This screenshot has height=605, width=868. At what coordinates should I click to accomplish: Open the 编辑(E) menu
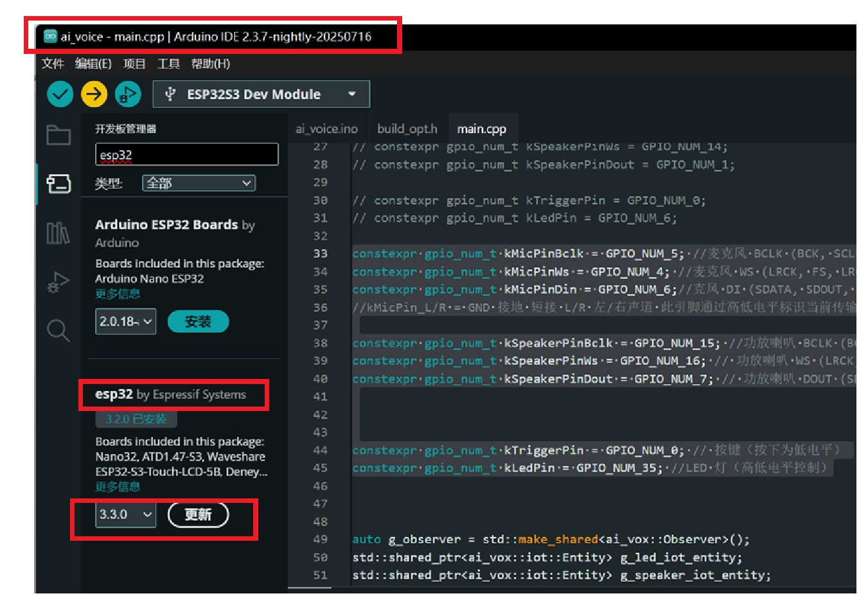point(93,64)
